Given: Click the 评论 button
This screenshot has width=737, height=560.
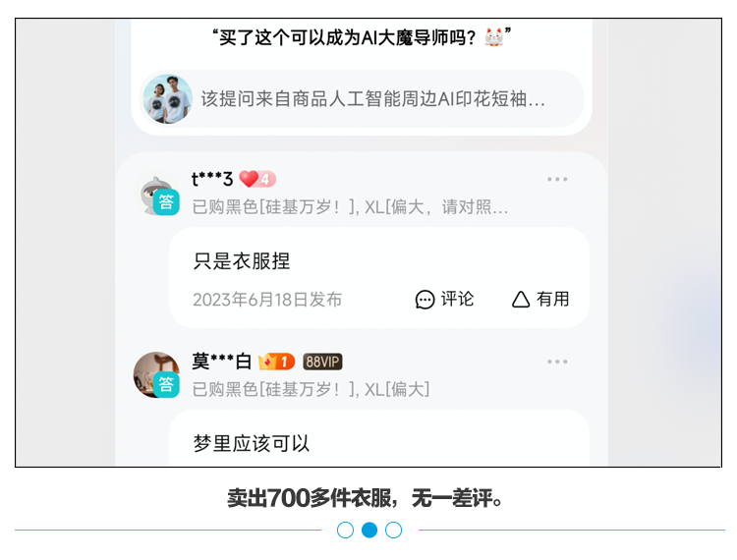Looking at the screenshot, I should 444,300.
